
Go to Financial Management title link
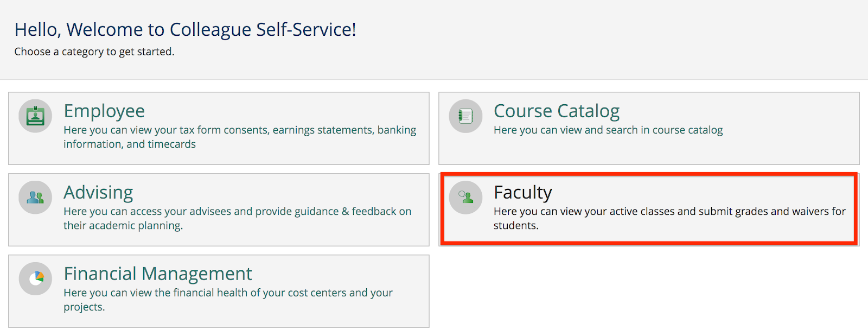[157, 274]
